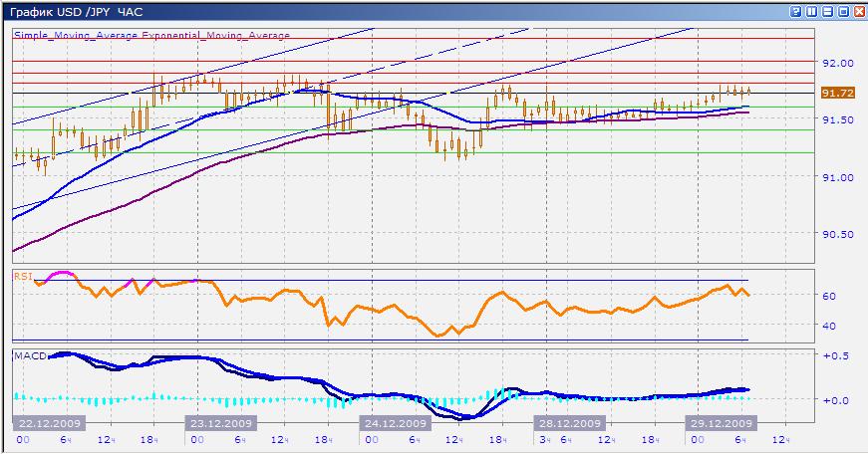Click the help question mark icon

coord(795,11)
